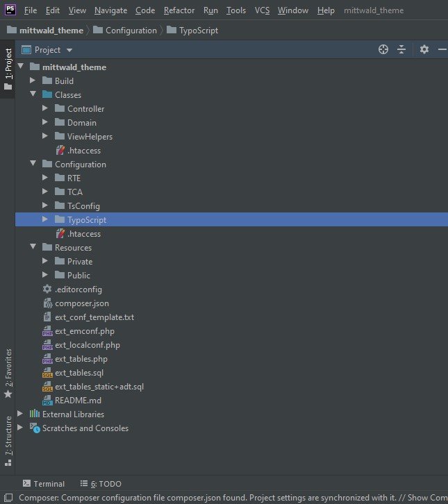Expand the RTE folder

(45, 178)
